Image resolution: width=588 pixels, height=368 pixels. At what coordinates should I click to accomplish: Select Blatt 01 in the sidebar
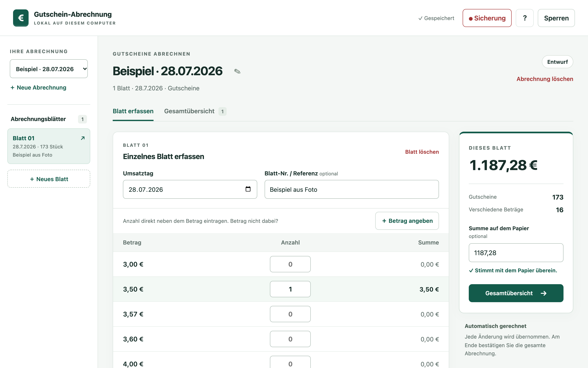(x=49, y=146)
